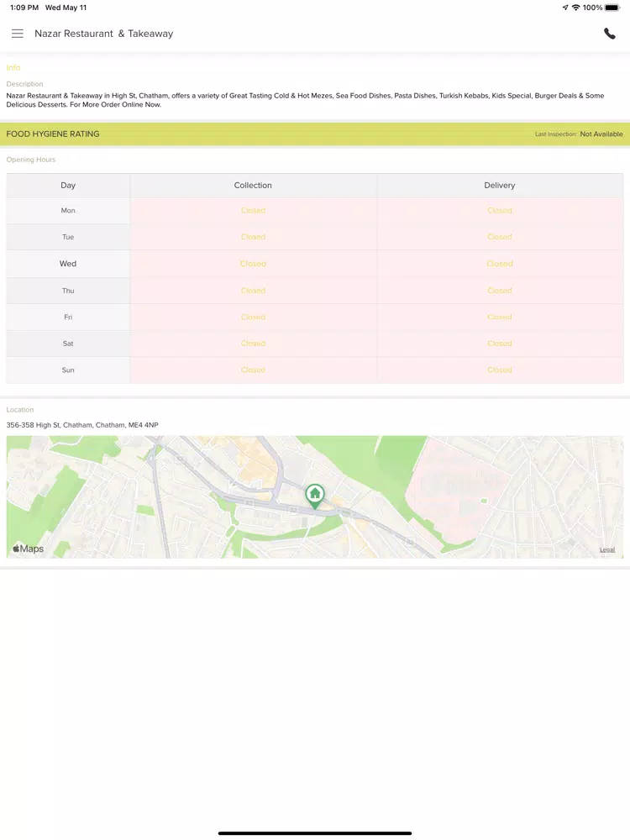
Task: Tap the Description label
Action: tap(24, 84)
